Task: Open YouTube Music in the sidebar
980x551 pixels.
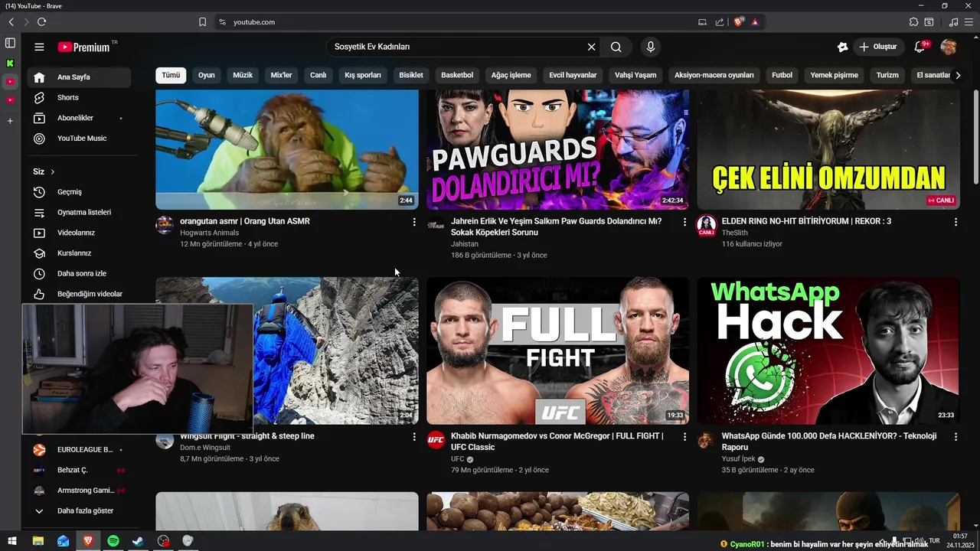Action: [x=79, y=139]
